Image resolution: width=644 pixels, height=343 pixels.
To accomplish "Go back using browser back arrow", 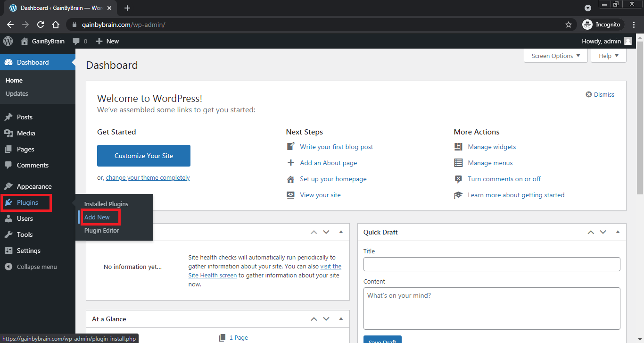I will [10, 25].
